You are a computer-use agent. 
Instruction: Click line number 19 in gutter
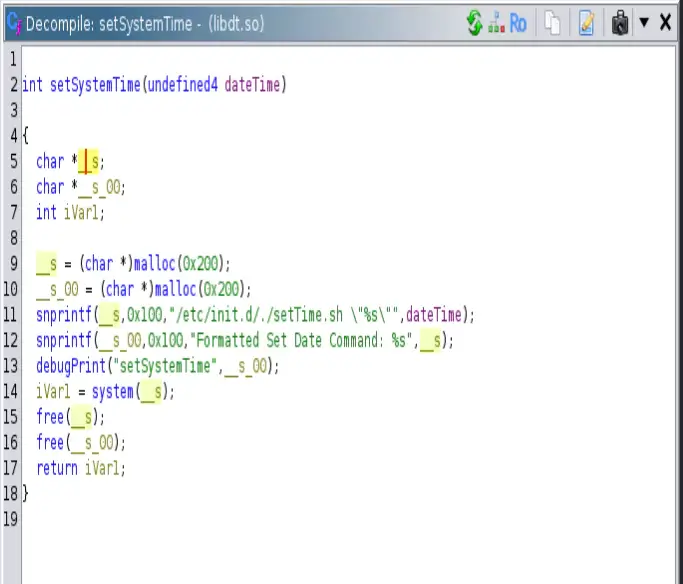[10, 519]
